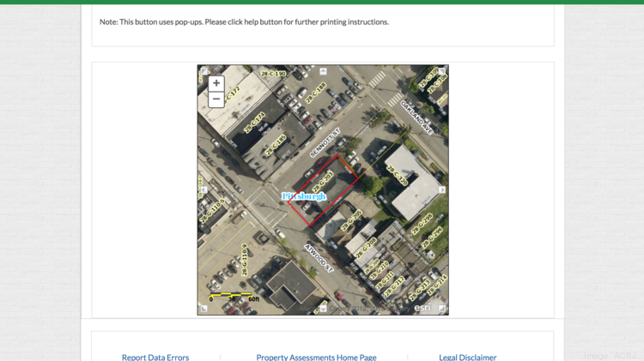Open Report Data Errors link
The height and width of the screenshot is (361, 644).
pyautogui.click(x=155, y=357)
